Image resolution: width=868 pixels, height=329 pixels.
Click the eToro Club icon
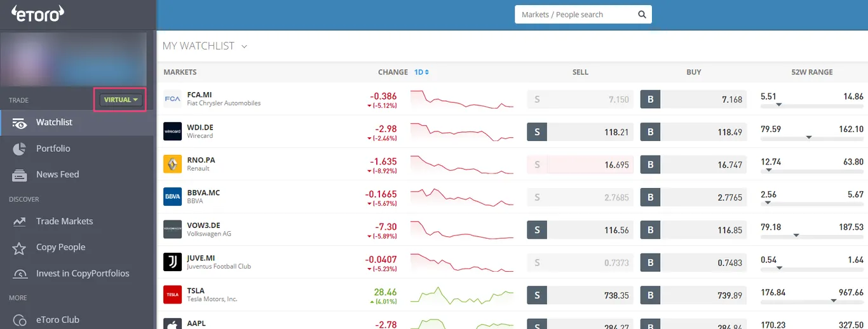(x=19, y=320)
